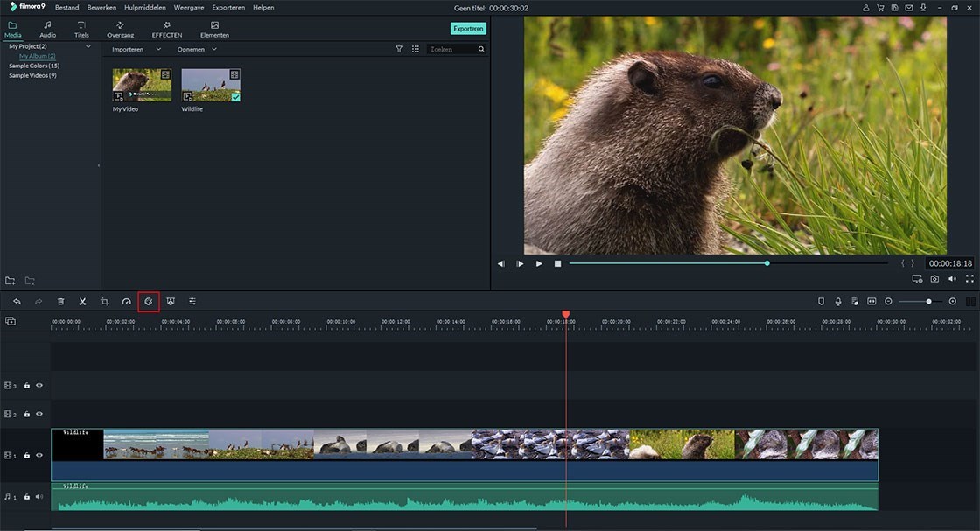Split the clip with the scissors icon
Image resolution: width=980 pixels, height=531 pixels.
[x=82, y=302]
